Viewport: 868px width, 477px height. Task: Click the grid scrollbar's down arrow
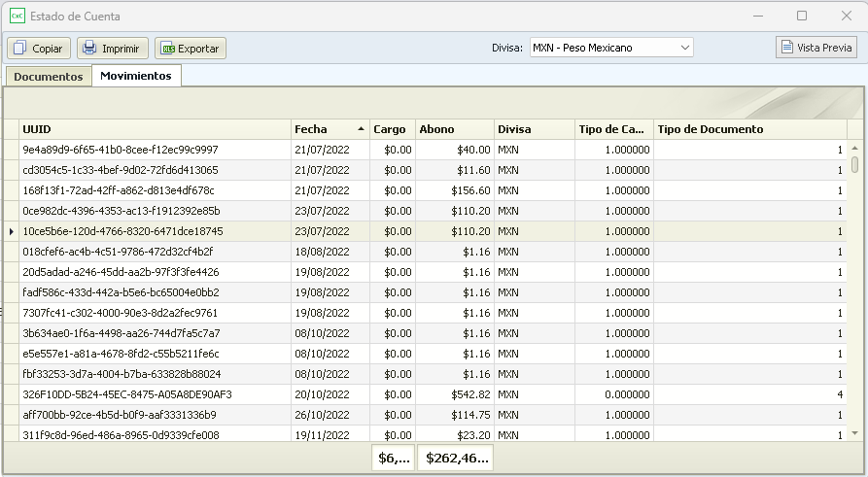click(854, 433)
